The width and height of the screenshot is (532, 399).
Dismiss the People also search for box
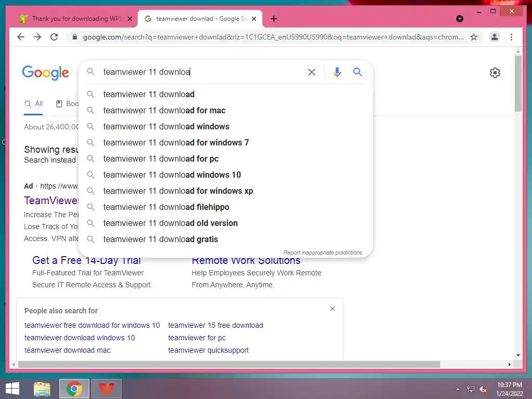[x=332, y=309]
